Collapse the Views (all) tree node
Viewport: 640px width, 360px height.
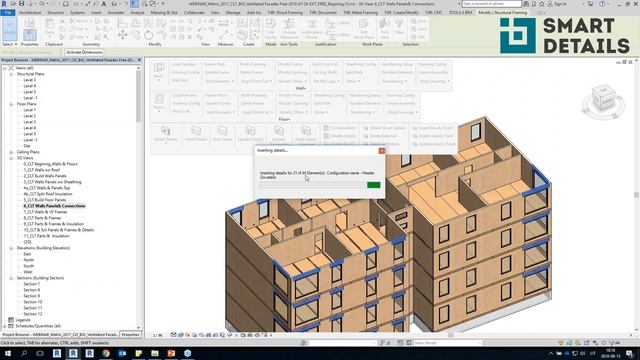click(5, 68)
